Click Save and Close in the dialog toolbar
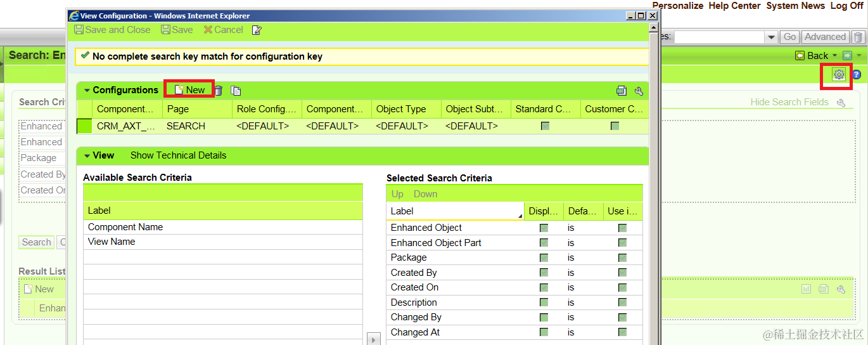The image size is (868, 345). [112, 30]
